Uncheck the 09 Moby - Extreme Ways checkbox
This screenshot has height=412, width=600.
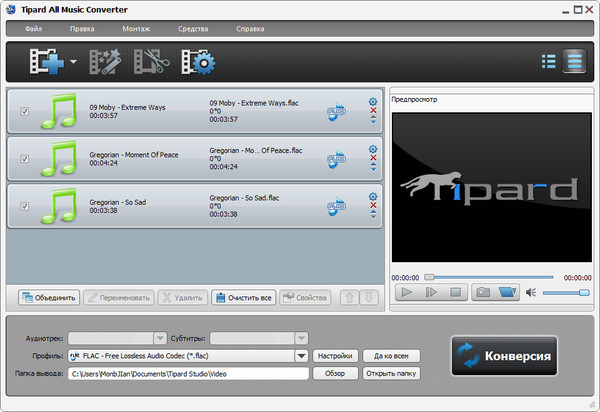25,111
